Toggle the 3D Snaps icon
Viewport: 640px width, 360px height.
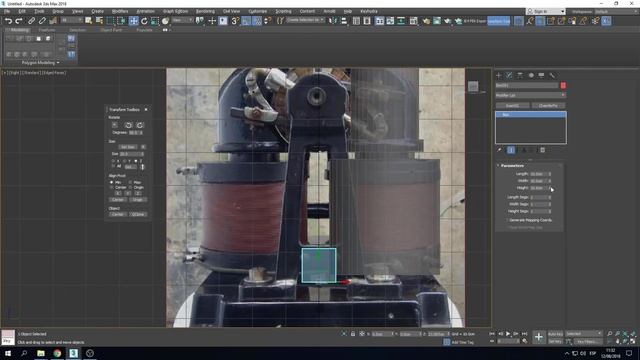(x=235, y=20)
